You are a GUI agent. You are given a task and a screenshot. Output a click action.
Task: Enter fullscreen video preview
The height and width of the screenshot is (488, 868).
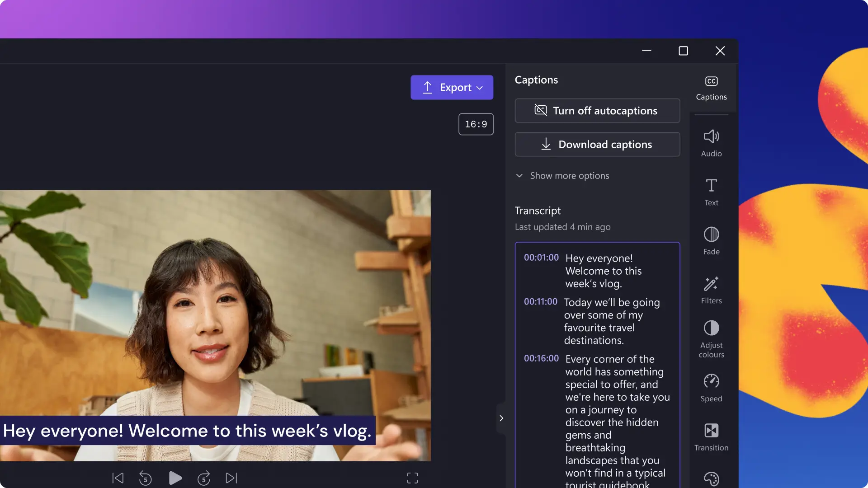[x=412, y=478]
